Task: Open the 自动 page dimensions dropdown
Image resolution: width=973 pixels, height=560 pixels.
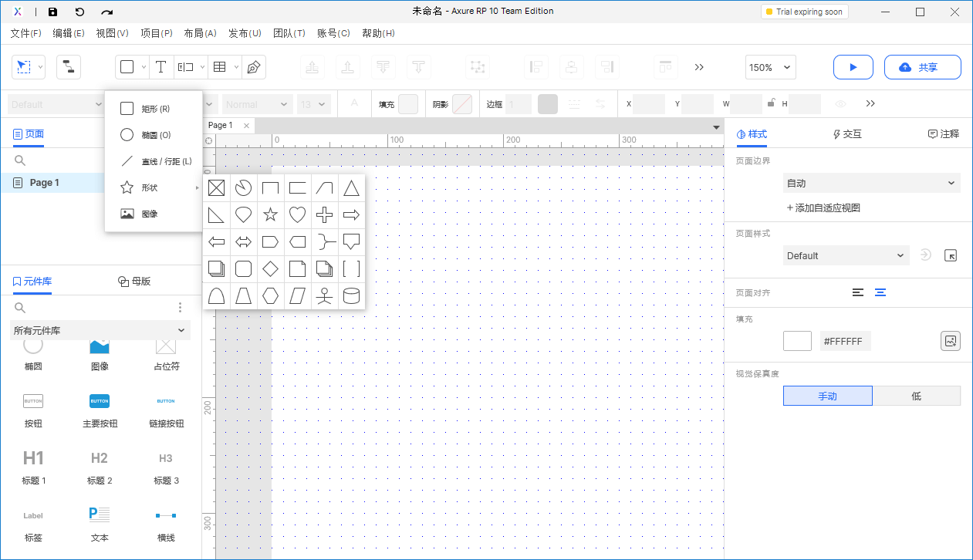Action: click(x=871, y=184)
